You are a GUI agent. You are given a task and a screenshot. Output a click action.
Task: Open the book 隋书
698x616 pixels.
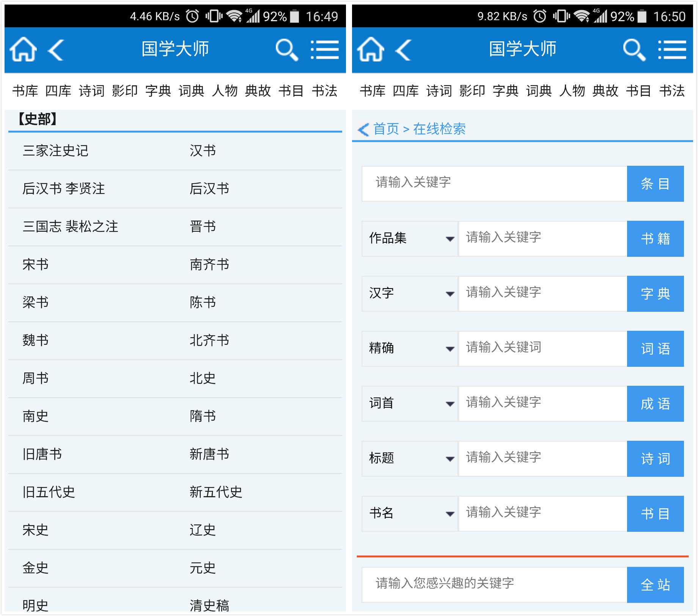point(203,416)
